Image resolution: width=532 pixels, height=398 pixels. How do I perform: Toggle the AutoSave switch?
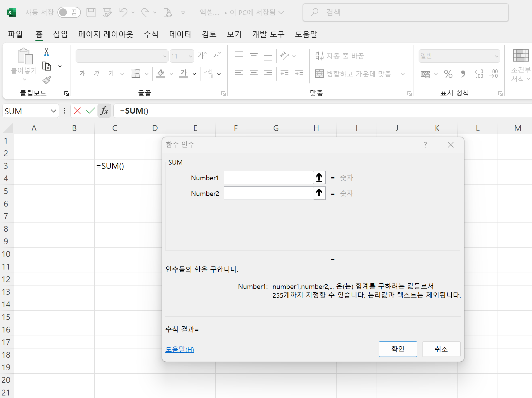pyautogui.click(x=69, y=12)
